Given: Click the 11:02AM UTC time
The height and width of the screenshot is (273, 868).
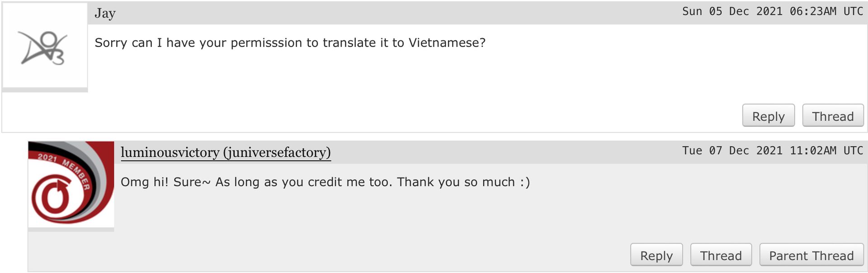Looking at the screenshot, I should click(x=826, y=151).
